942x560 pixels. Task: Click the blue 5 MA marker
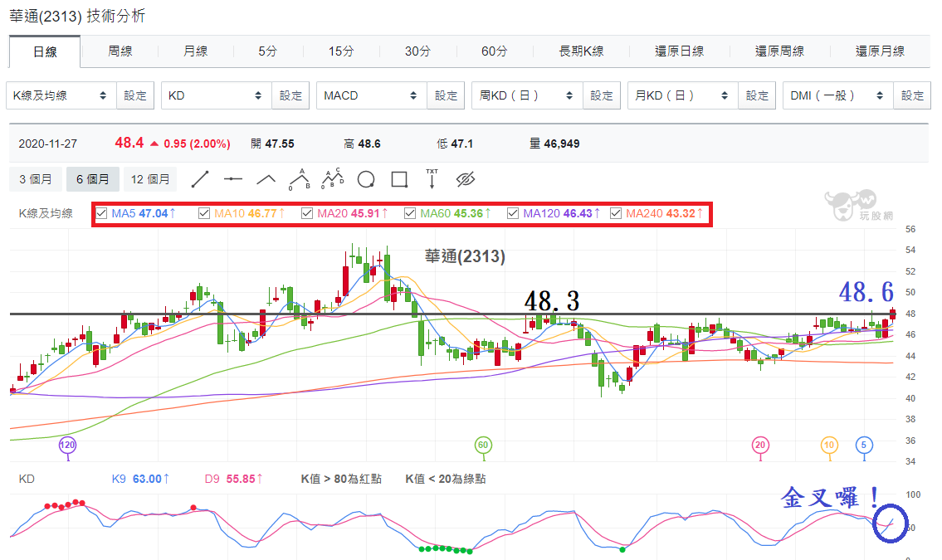point(864,446)
